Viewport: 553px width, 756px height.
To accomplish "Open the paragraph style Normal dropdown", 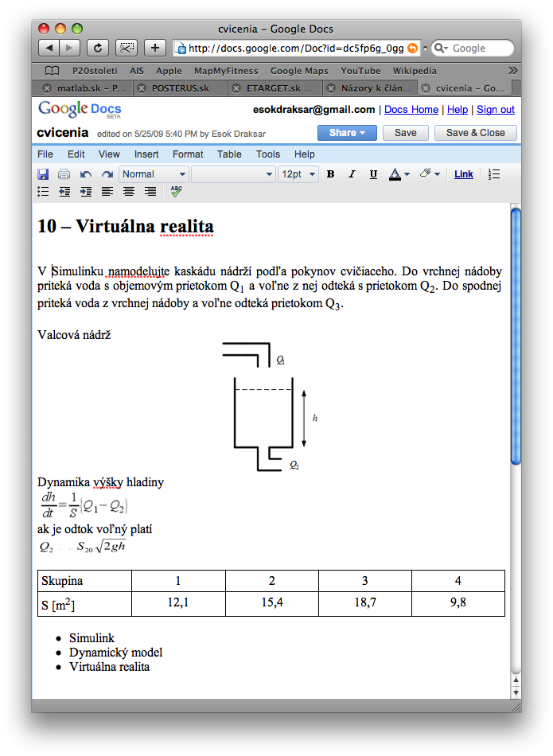I will click(154, 174).
